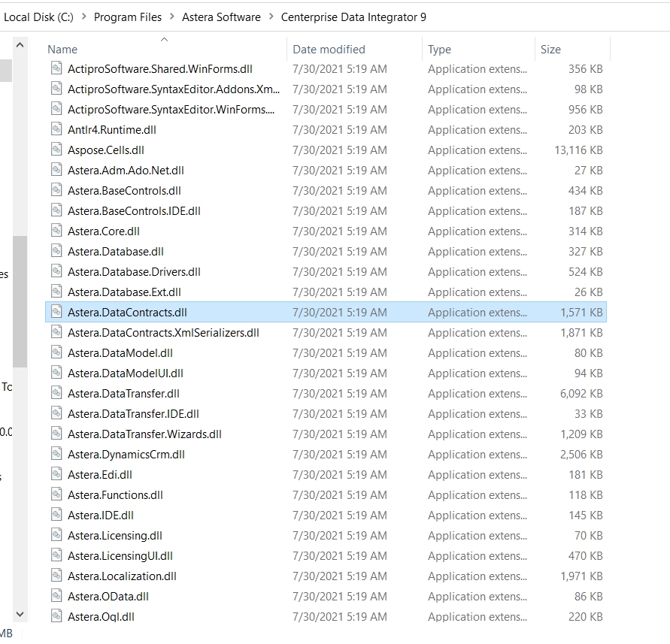
Task: Select the Astera.Database.Drivers.dll file
Action: point(134,271)
